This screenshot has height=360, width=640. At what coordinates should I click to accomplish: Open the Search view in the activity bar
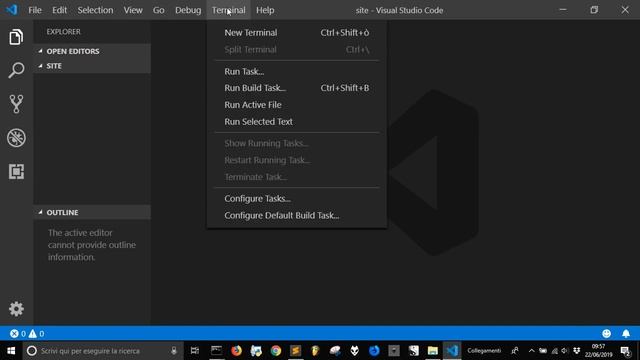click(x=16, y=70)
